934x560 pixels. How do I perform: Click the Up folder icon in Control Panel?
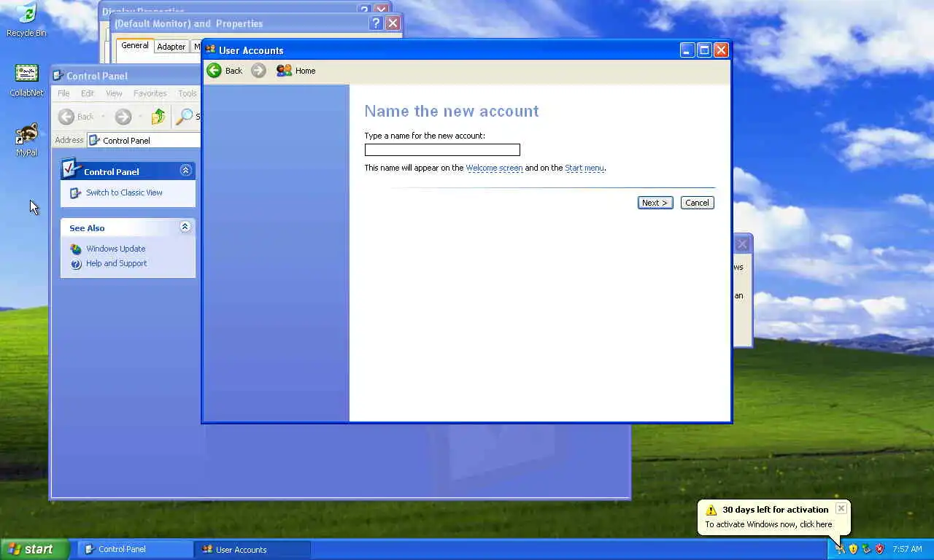click(158, 117)
